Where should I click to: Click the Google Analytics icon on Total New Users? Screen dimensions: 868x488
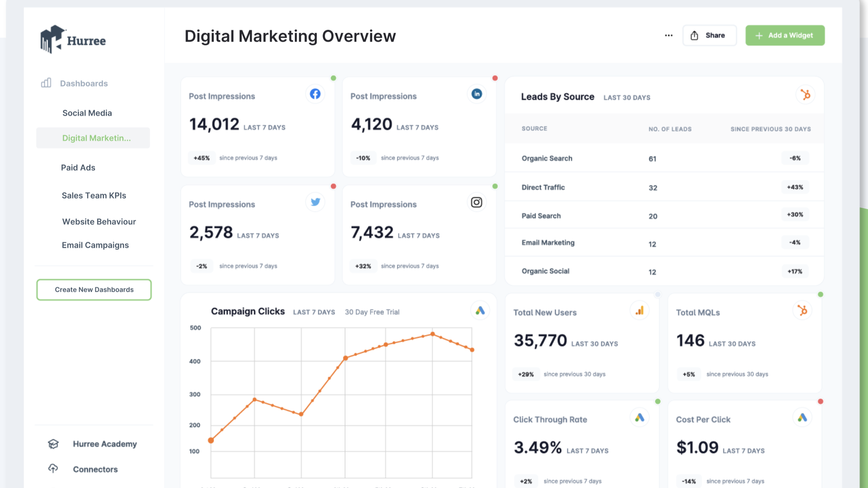pyautogui.click(x=639, y=311)
